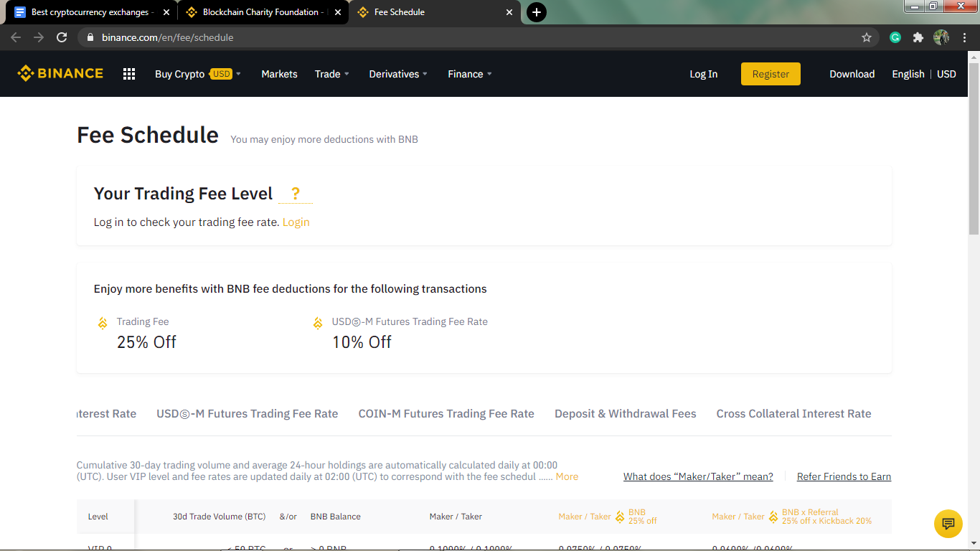The image size is (980, 551).
Task: Click the Chrome profile avatar
Action: point(941,37)
